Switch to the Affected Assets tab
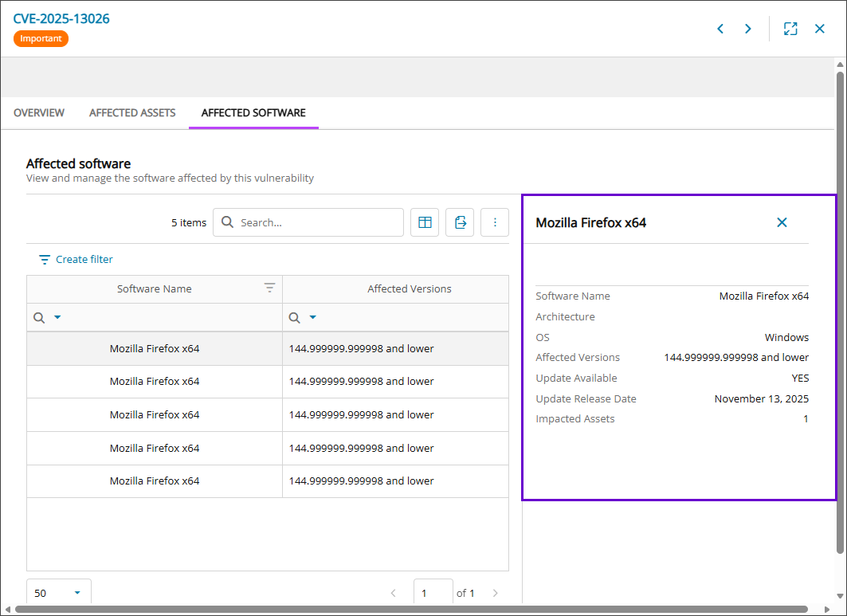 (132, 113)
